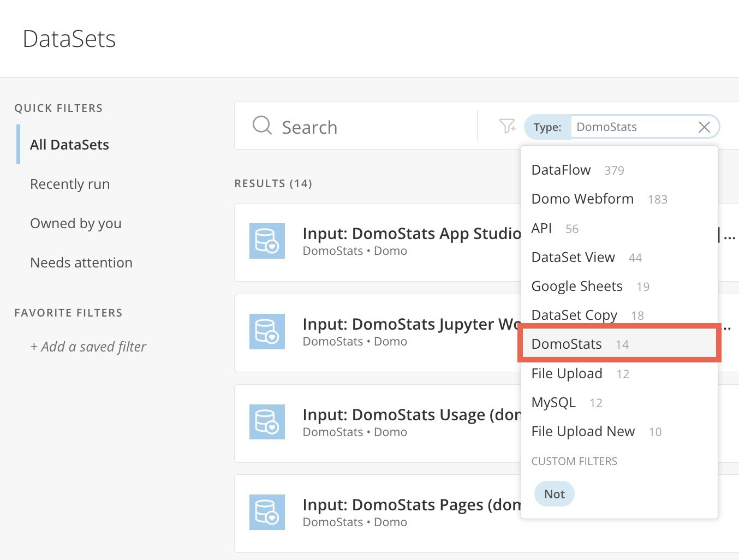Click DomoStats • Domo under Usage dataset
This screenshot has width=739, height=560.
coord(355,432)
